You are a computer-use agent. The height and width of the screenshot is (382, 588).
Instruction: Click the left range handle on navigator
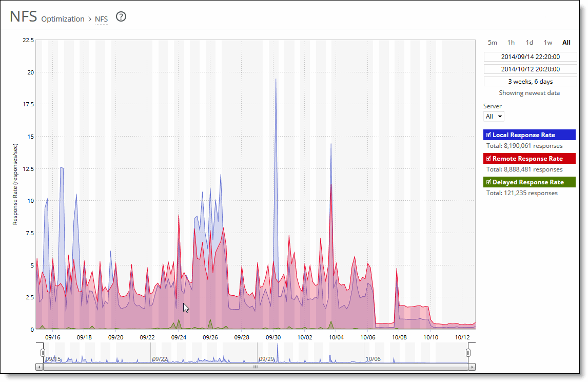(x=43, y=353)
